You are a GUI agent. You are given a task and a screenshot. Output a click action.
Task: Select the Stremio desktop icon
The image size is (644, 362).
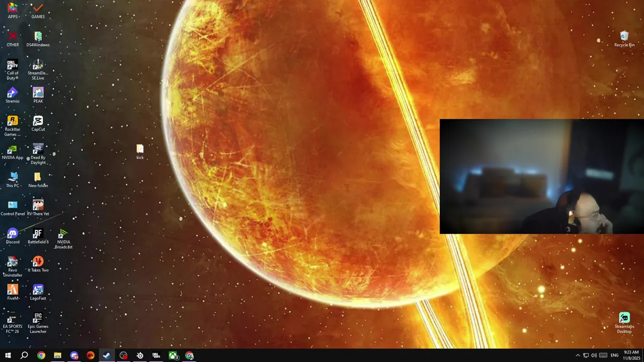tap(13, 96)
